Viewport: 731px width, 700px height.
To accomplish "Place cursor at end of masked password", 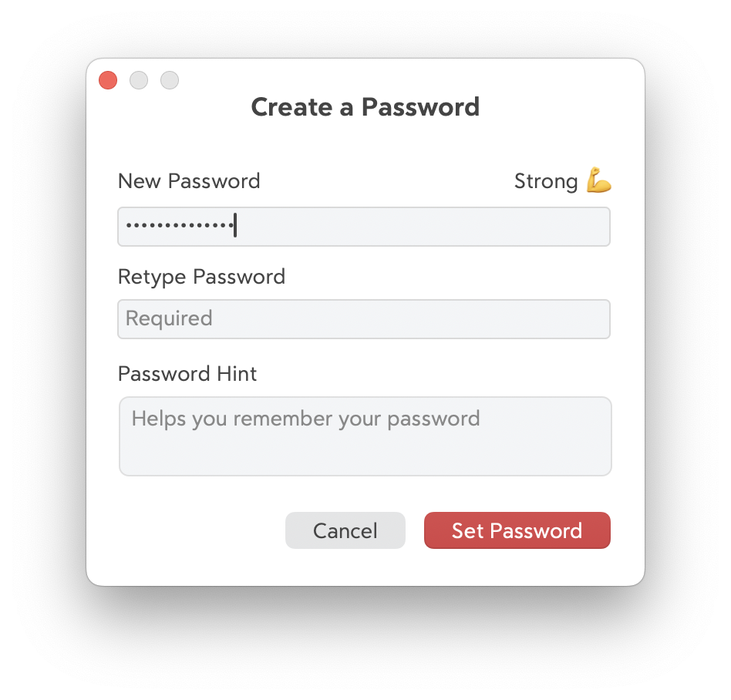I will point(235,225).
